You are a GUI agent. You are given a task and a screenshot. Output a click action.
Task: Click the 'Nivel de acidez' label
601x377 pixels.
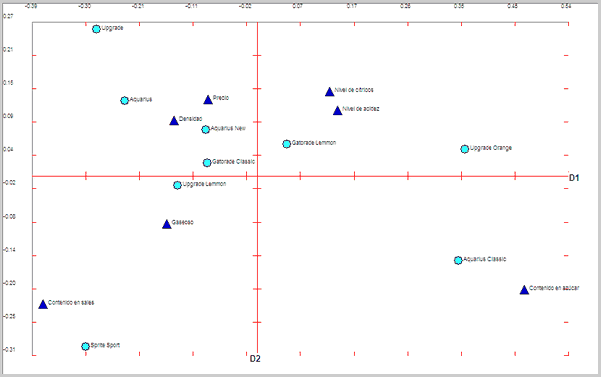pyautogui.click(x=361, y=109)
